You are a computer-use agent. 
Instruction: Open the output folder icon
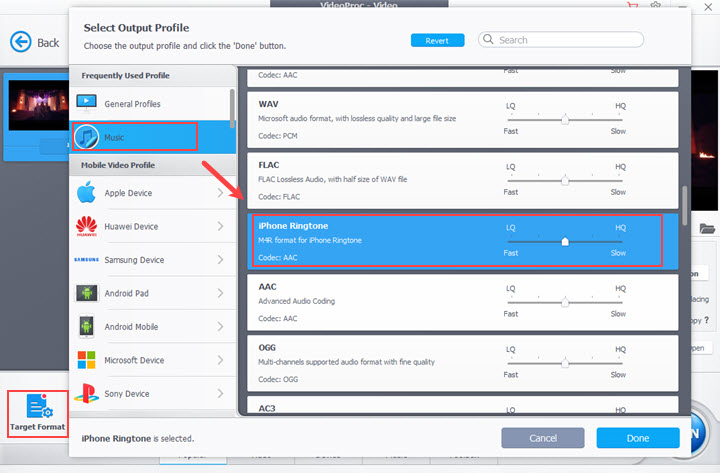(707, 228)
